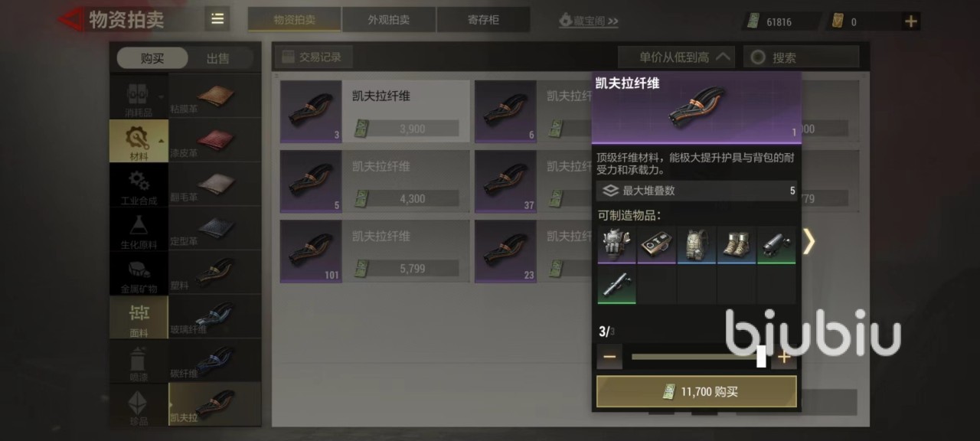Viewport: 980px width, 441px height.
Task: Switch to the 寄存柜 tab
Action: (483, 20)
